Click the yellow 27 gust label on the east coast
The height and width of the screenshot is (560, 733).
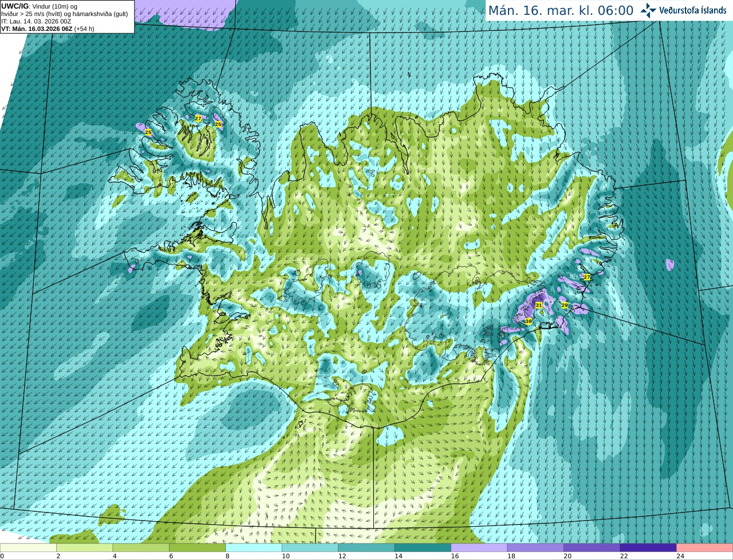(587, 277)
